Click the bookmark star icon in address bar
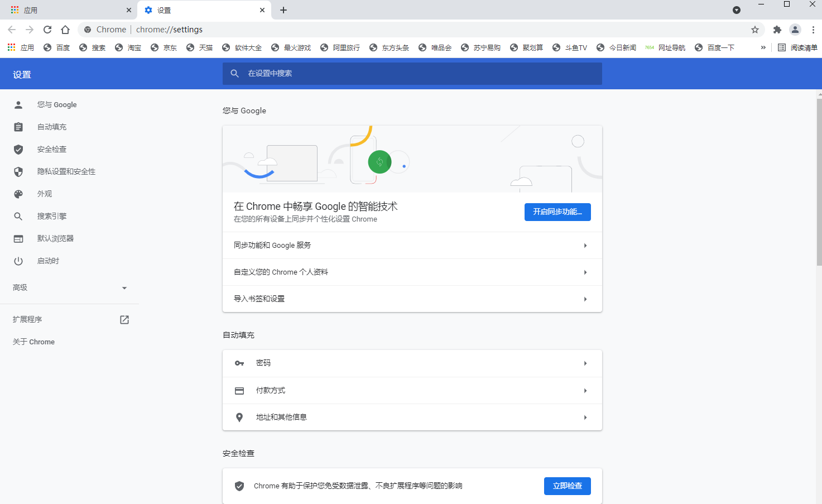Screen dimensions: 822x504 coord(755,29)
